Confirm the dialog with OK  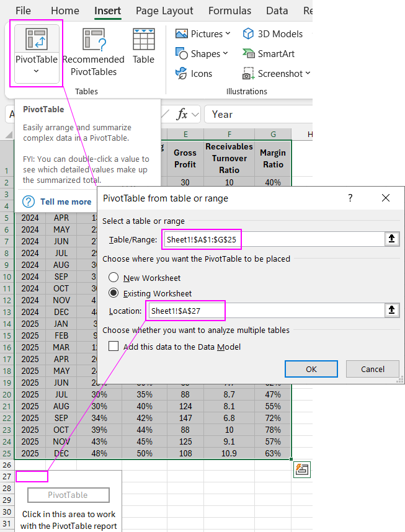(x=311, y=369)
